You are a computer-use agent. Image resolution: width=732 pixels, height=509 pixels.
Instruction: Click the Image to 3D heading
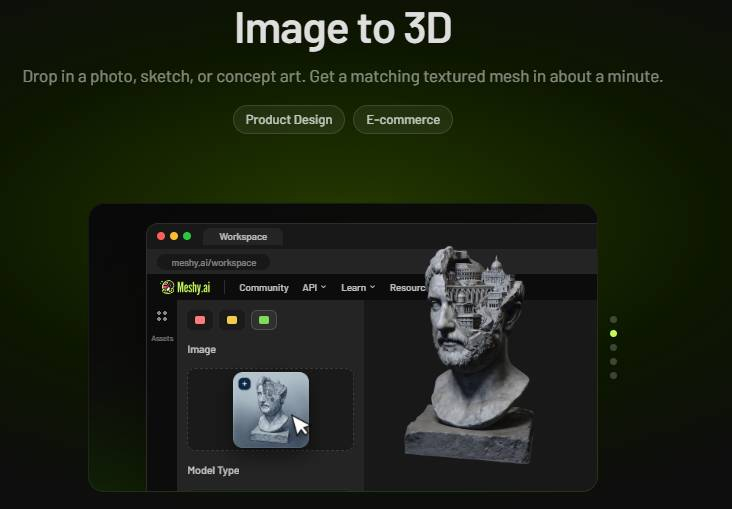point(343,29)
